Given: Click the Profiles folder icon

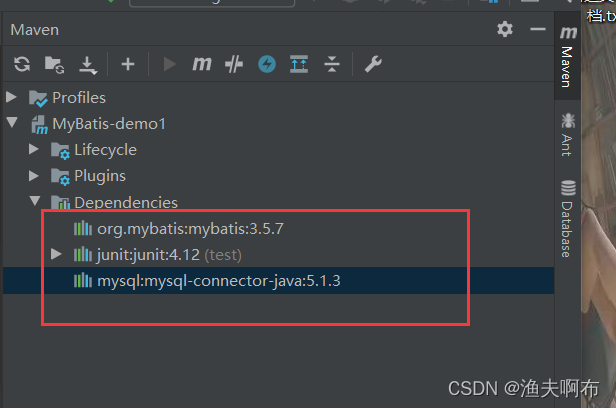Looking at the screenshot, I should click(38, 98).
